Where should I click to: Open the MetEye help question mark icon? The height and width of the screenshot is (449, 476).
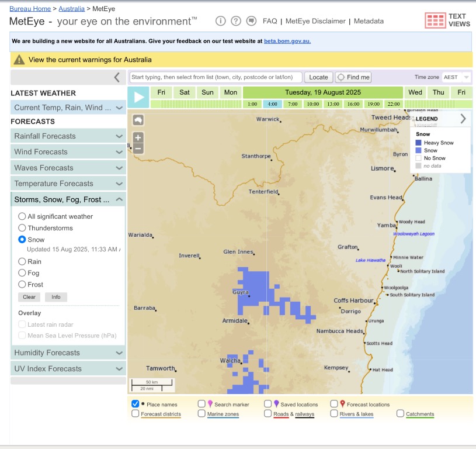[x=236, y=21]
